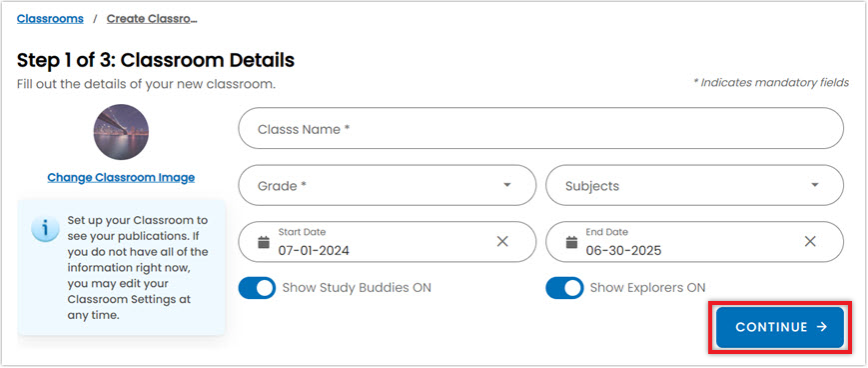Click the Start Date field value

click(x=314, y=251)
